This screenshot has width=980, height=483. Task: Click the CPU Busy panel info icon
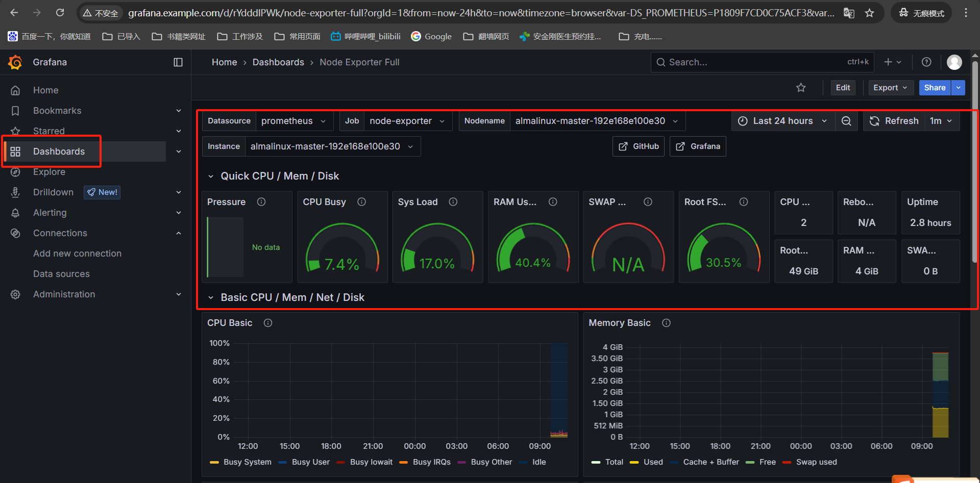[362, 202]
